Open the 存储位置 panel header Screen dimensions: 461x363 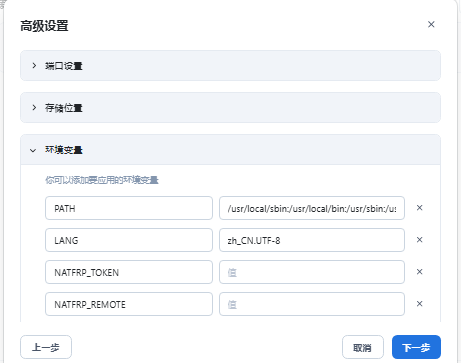pyautogui.click(x=230, y=108)
